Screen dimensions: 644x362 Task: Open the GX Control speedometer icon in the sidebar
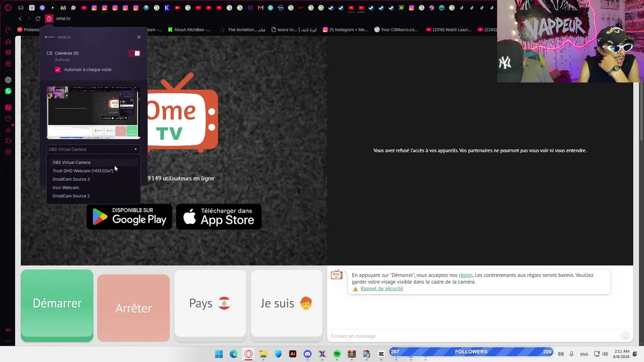click(x=8, y=30)
